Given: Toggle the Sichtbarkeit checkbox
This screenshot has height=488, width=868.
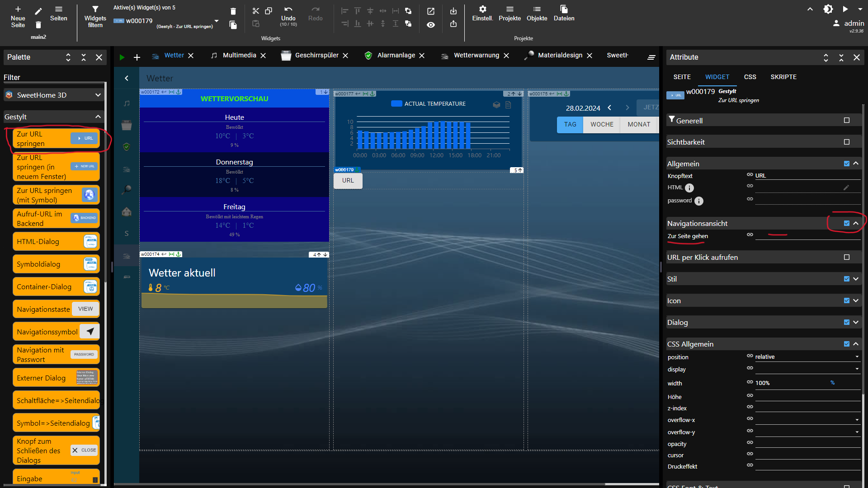Looking at the screenshot, I should point(846,142).
